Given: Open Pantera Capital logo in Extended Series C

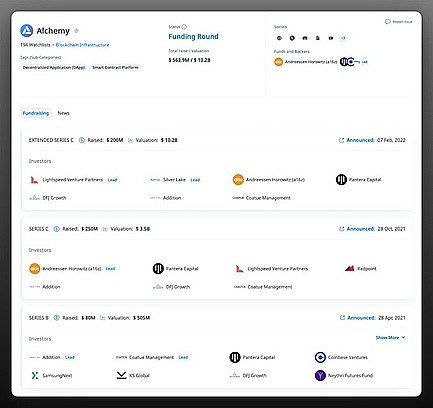Looking at the screenshot, I should coord(341,180).
